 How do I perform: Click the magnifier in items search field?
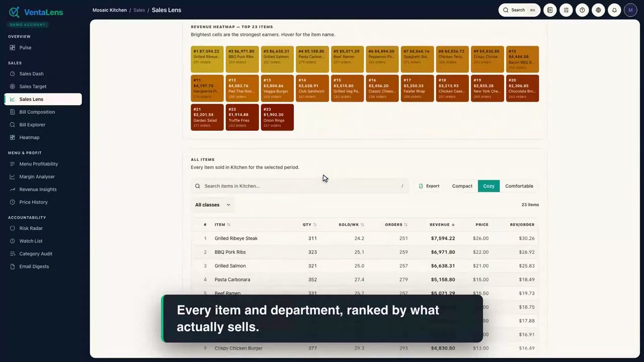(x=198, y=186)
